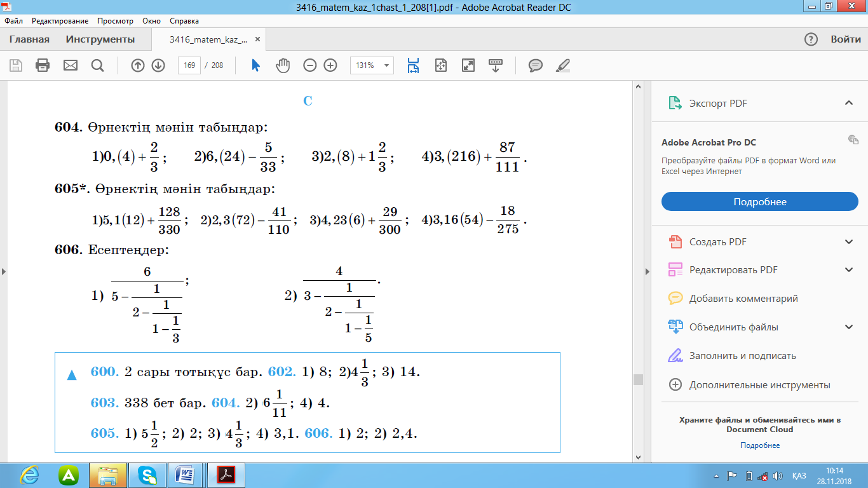Click the document vertical scrollbar thumb

tap(638, 379)
